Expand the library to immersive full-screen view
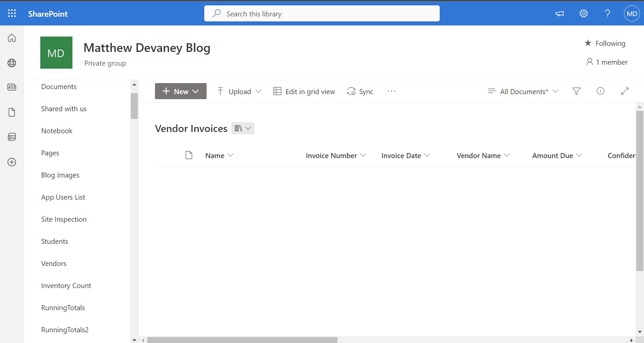Viewport: 644px width, 343px height. click(625, 91)
